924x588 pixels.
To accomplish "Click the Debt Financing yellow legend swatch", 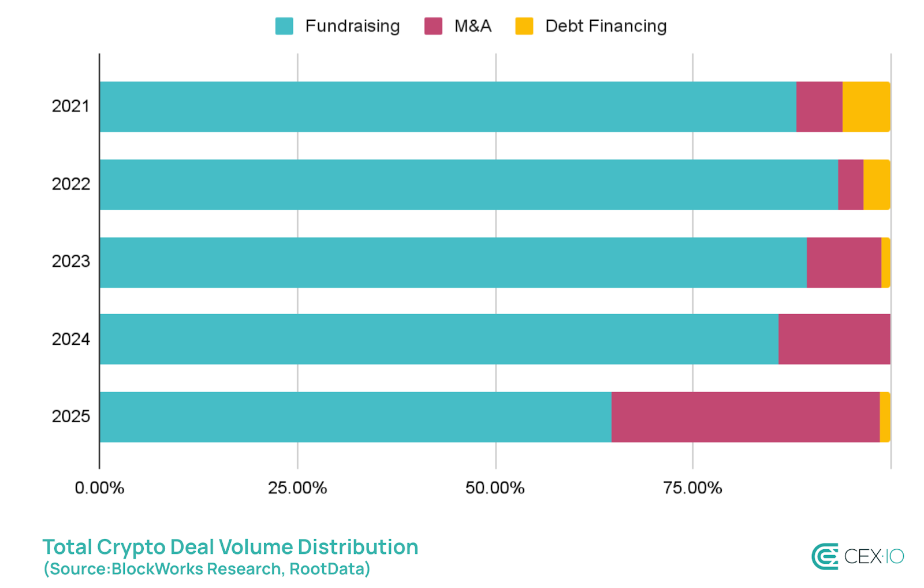I will pos(524,26).
